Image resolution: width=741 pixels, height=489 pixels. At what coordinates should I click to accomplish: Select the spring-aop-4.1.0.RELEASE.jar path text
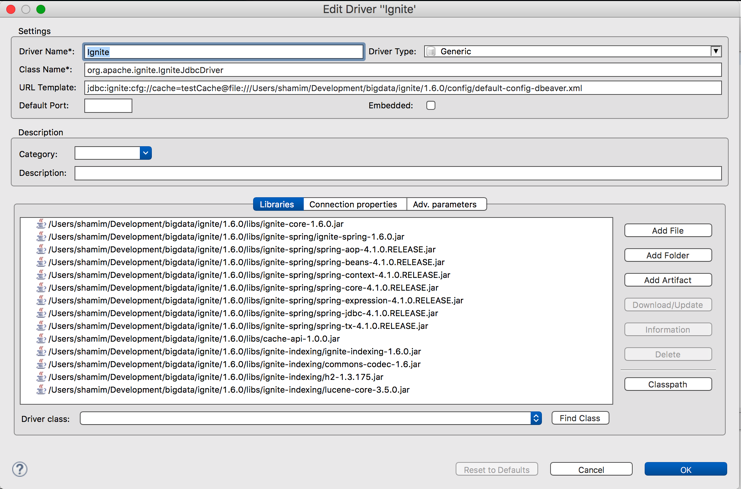coord(242,249)
